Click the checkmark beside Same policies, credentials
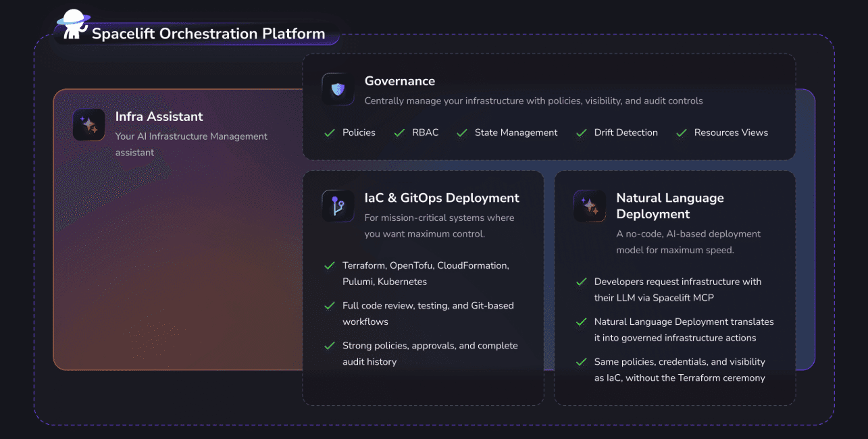Image resolution: width=868 pixels, height=439 pixels. pos(581,362)
